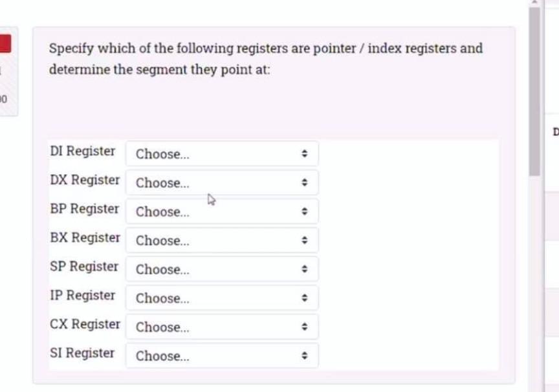Click the stepper arrows on IP Register selector
Screen dimensions: 559x392
(305, 298)
